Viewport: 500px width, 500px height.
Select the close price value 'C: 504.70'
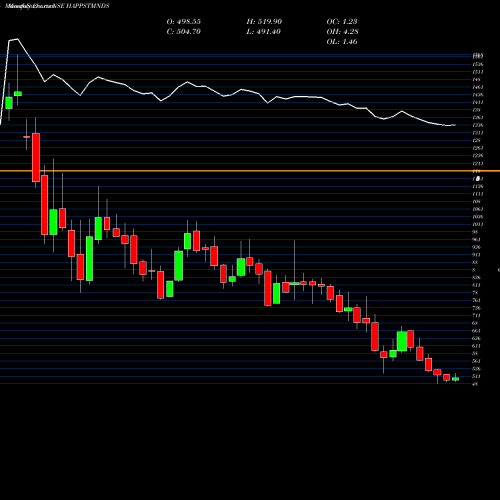coord(184,32)
